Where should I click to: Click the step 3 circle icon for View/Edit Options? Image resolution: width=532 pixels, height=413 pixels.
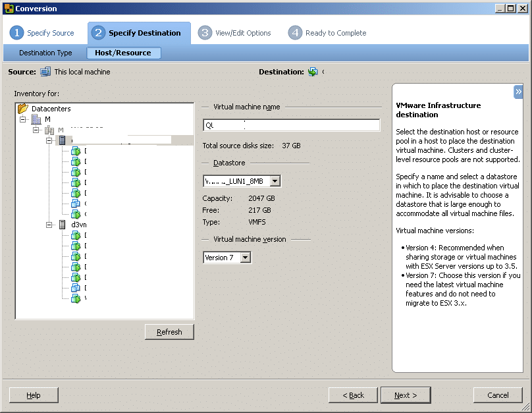(x=205, y=33)
